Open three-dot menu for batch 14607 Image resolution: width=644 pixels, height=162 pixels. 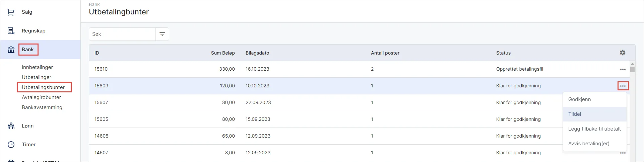[623, 153]
